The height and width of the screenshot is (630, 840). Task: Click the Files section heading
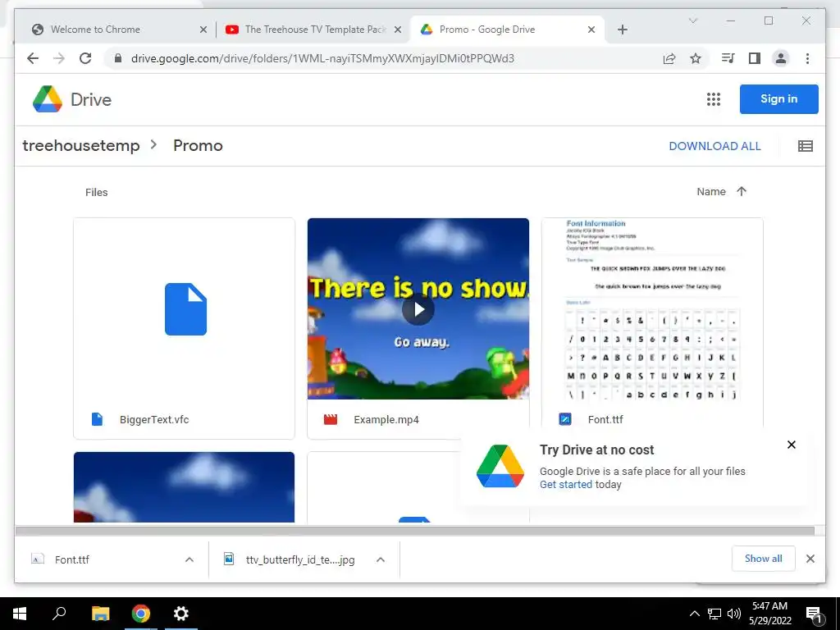pos(97,192)
